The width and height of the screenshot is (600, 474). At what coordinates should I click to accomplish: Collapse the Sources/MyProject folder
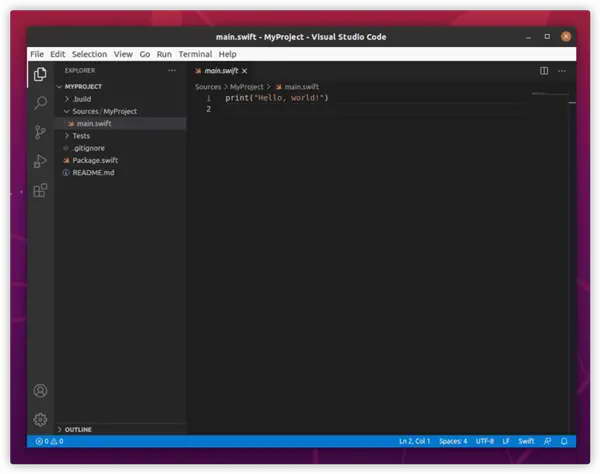click(x=67, y=111)
